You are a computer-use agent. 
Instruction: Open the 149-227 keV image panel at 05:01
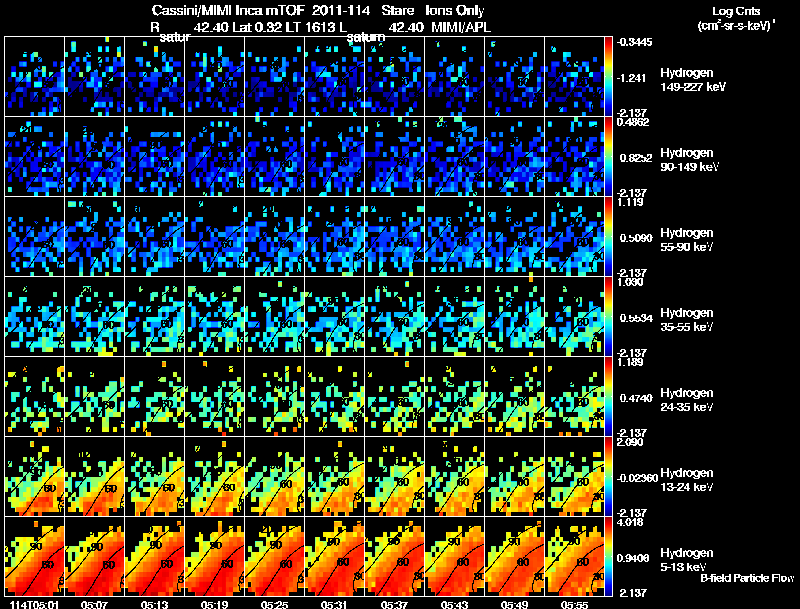point(34,76)
